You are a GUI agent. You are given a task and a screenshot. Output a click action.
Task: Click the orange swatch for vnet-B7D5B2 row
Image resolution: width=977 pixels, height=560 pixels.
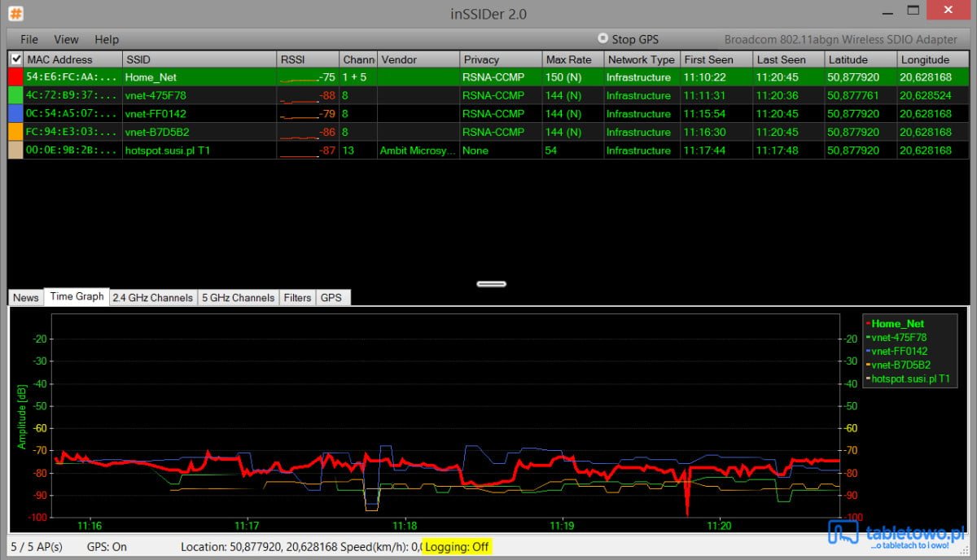[15, 132]
